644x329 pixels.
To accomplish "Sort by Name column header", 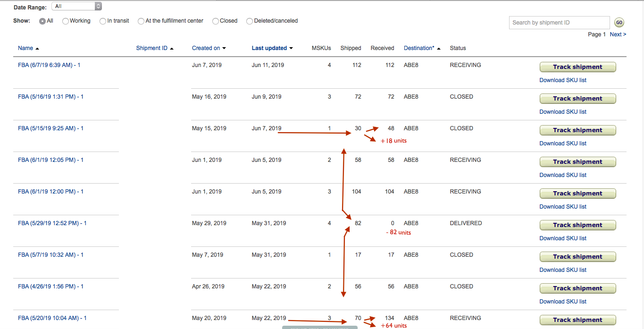I will click(x=25, y=48).
